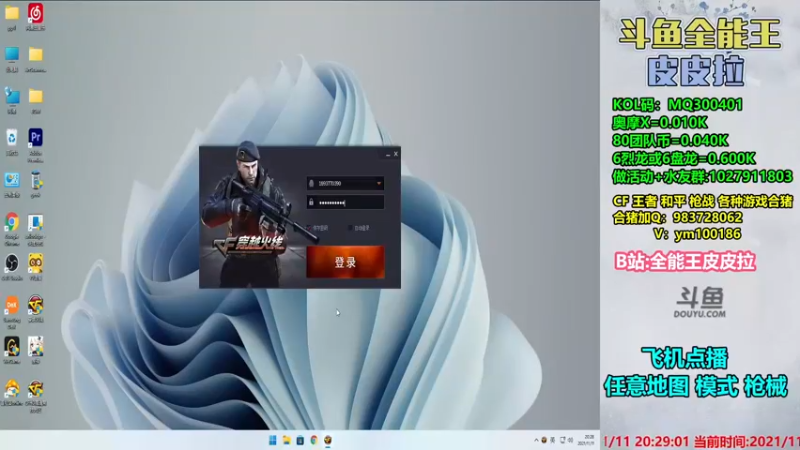
Task: Toggle the remember password checkbox
Action: click(x=309, y=228)
